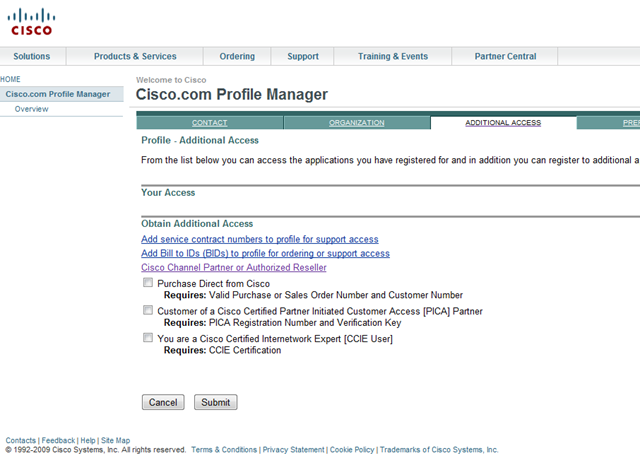Go to the HOME breadcrumb link

coord(10,79)
